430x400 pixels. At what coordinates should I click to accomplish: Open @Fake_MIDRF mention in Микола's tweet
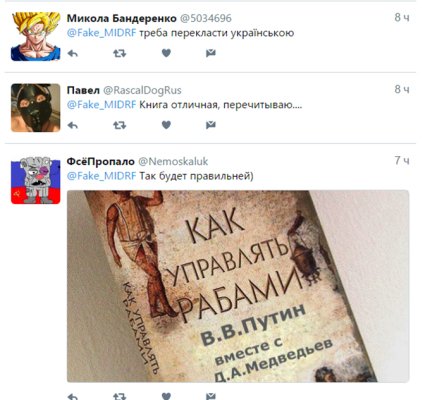(101, 33)
